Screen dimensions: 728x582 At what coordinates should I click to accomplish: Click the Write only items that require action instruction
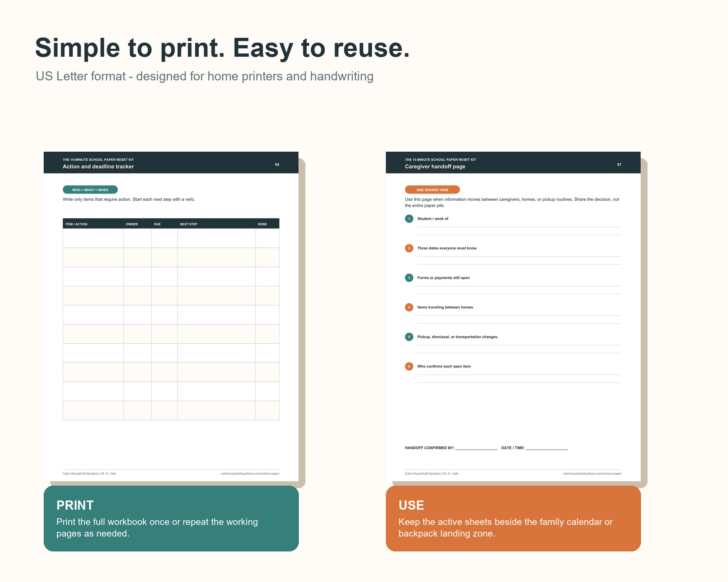129,199
